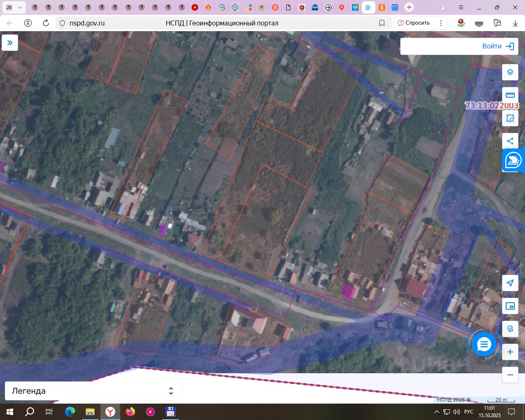The image size is (525, 420).
Task: Open the support chat bubble
Action: point(484,345)
